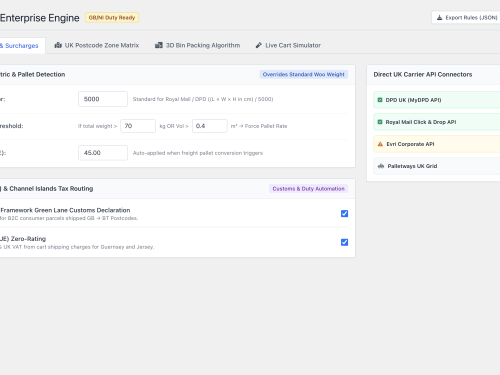Click the pallet surcharge field showing 45.00
500x375 pixels.
pos(103,153)
